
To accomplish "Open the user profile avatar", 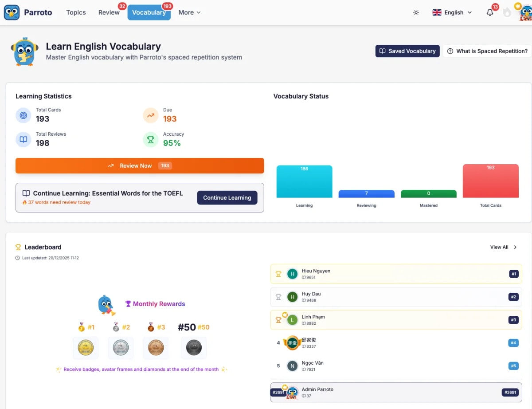I will coord(526,12).
